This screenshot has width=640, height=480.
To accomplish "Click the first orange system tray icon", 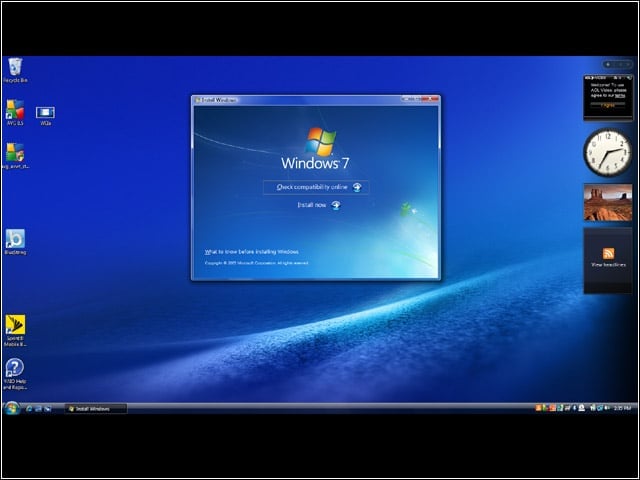I will [538, 408].
